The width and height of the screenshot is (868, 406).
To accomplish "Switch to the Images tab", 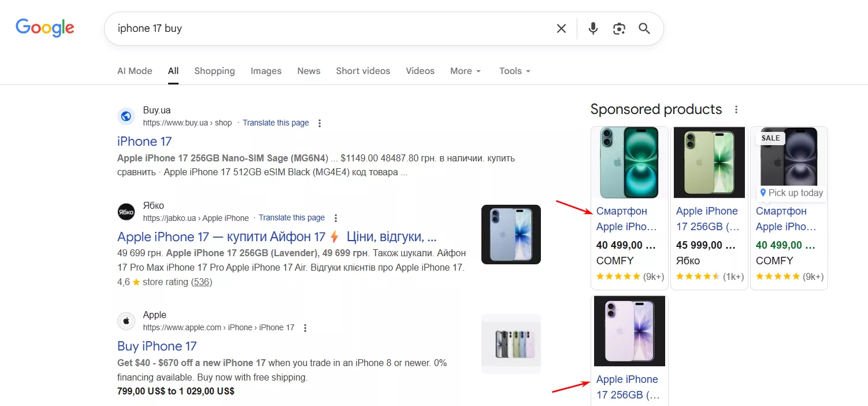I will (266, 71).
